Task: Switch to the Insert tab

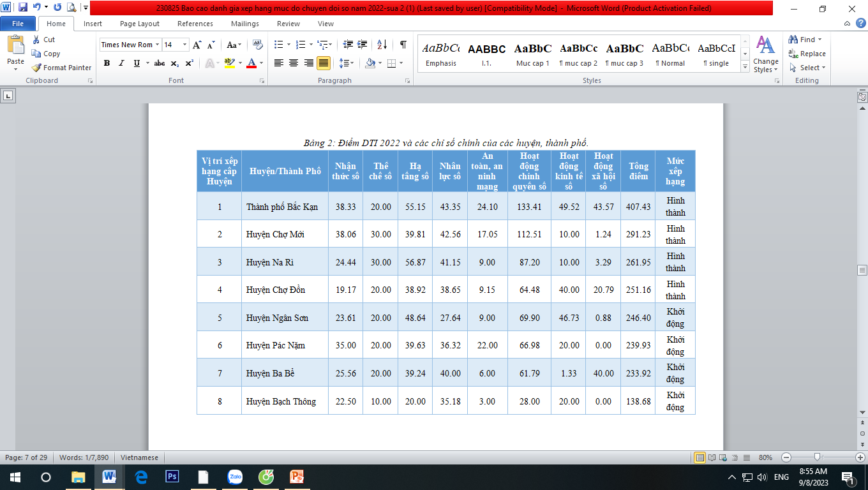Action: 93,24
